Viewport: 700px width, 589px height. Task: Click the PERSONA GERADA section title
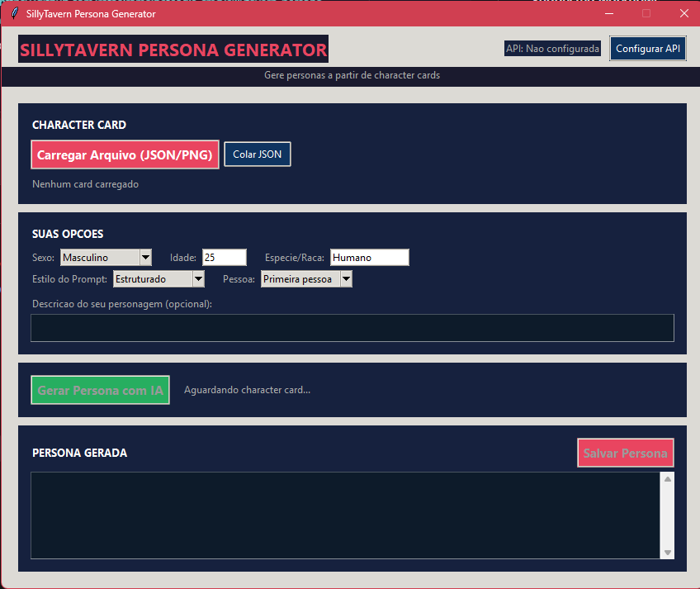[x=79, y=453]
